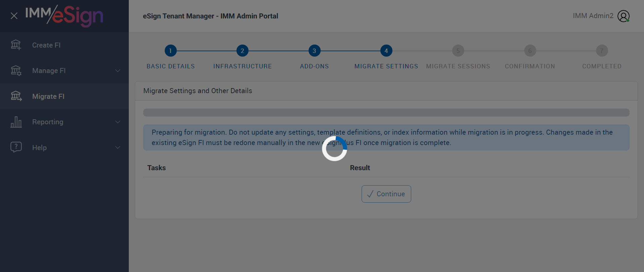Click the migration progress bar
Viewport: 644px width, 272px height.
(386, 113)
